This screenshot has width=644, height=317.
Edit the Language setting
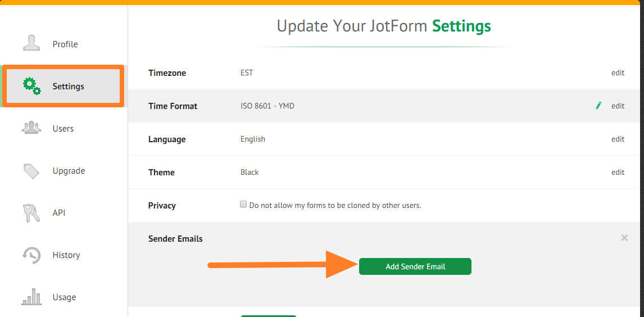pos(618,139)
